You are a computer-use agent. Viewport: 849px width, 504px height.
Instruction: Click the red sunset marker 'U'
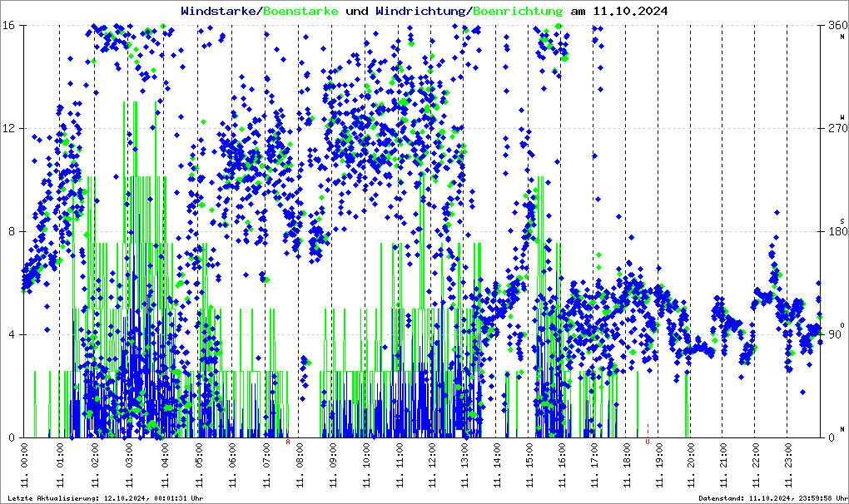tap(648, 442)
